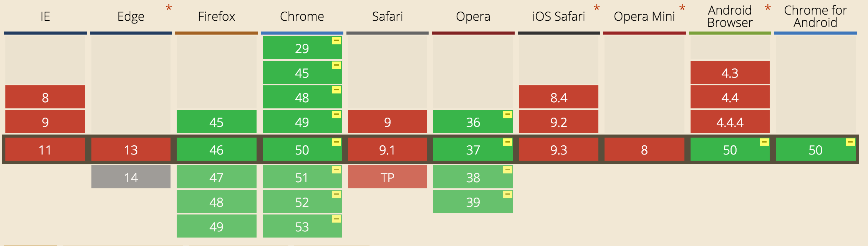Click the red asterisk next to iOS Safari
The height and width of the screenshot is (246, 868).
pyautogui.click(x=596, y=8)
